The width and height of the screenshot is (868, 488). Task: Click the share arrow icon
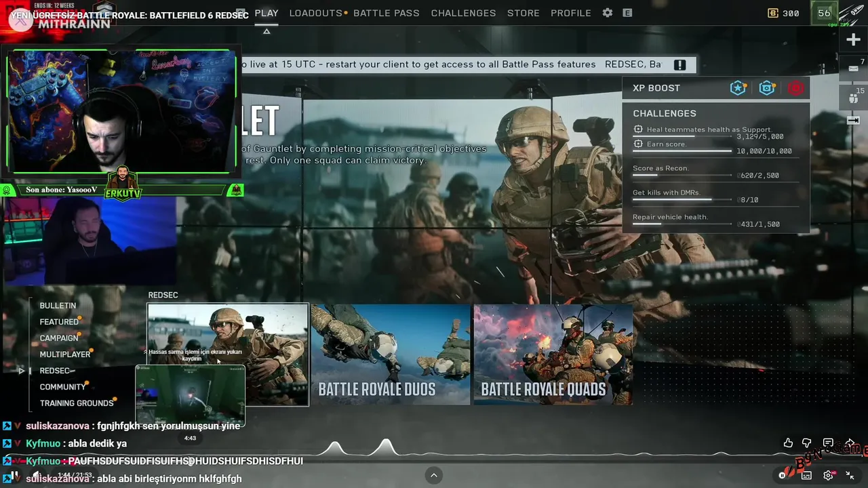[x=850, y=443]
